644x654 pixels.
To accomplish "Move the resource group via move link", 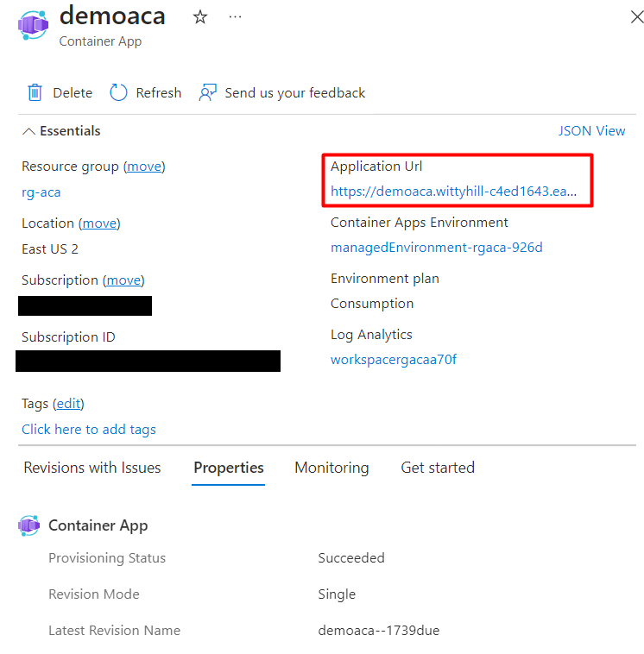I will point(144,167).
